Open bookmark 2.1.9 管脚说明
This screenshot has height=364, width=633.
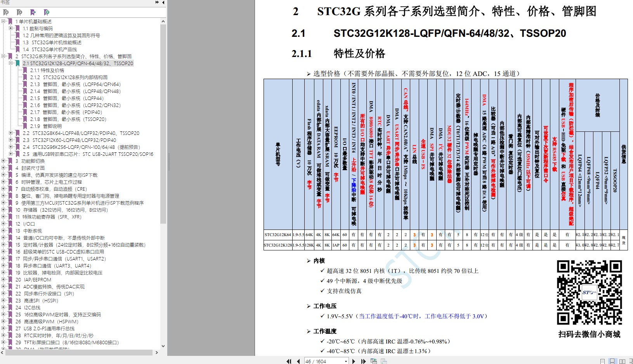pyautogui.click(x=46, y=126)
